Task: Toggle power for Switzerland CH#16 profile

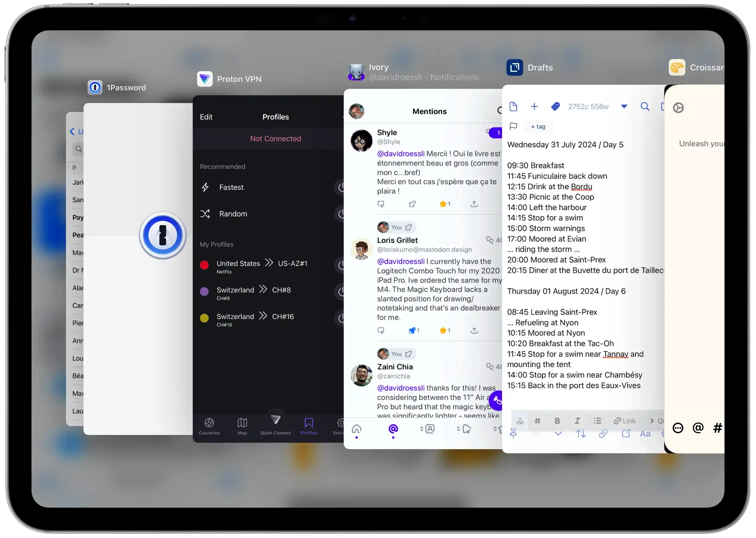Action: 340,318
